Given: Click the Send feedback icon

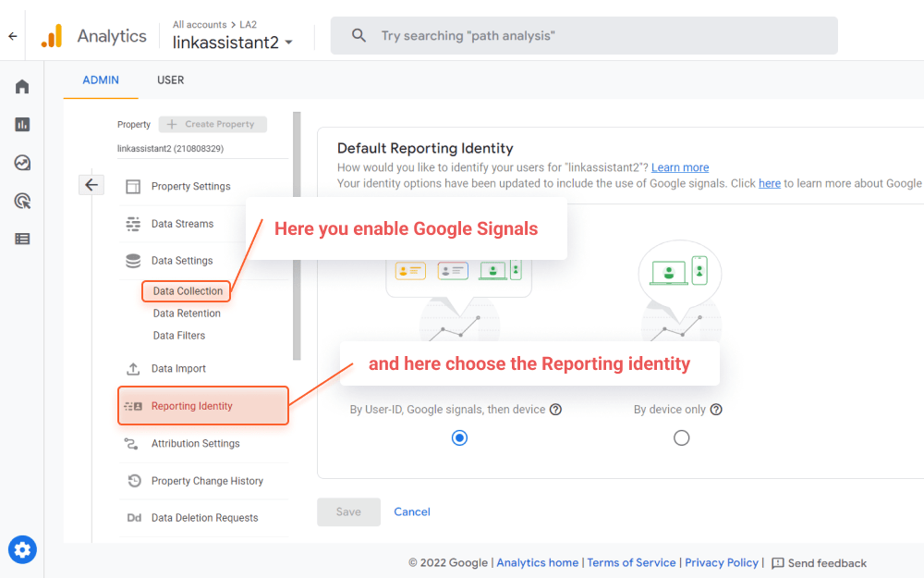Looking at the screenshot, I should 778,563.
